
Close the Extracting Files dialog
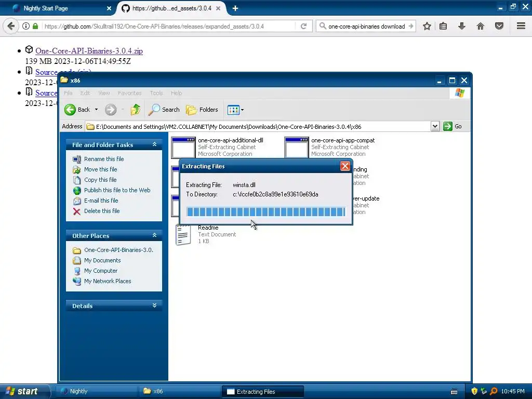(345, 166)
